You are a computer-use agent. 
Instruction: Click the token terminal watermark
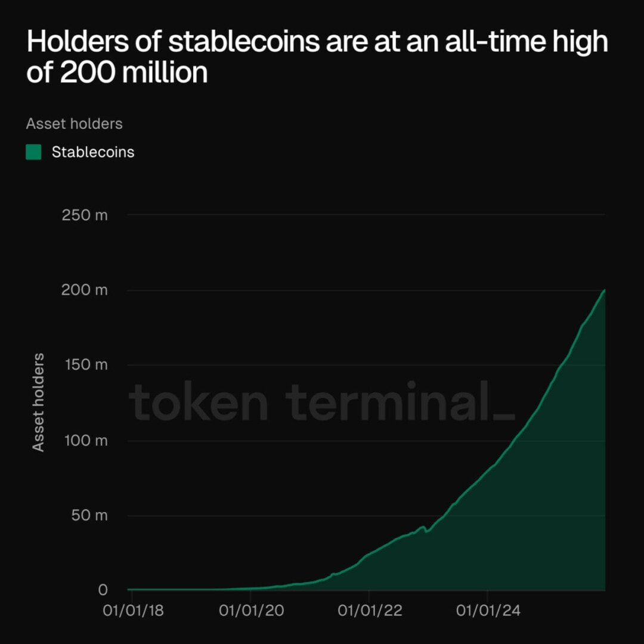[322, 401]
